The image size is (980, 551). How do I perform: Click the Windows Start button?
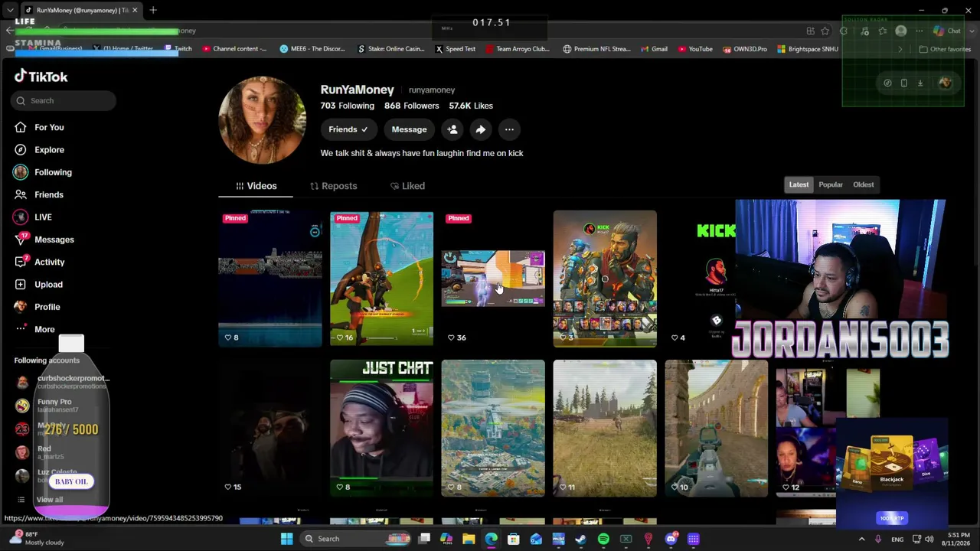point(286,539)
